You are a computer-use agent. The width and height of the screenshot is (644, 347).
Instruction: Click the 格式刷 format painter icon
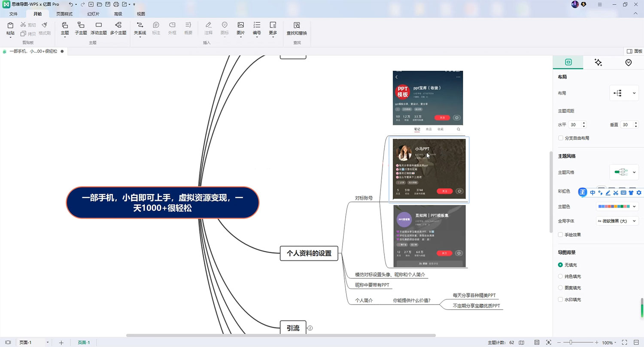pos(44,28)
